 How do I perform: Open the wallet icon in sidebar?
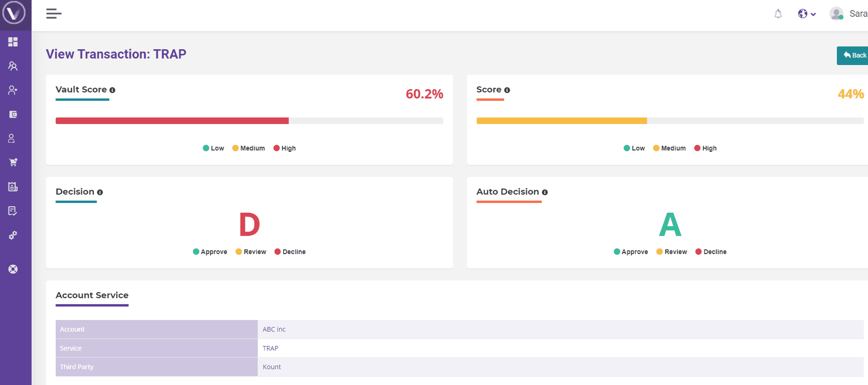pyautogui.click(x=13, y=114)
